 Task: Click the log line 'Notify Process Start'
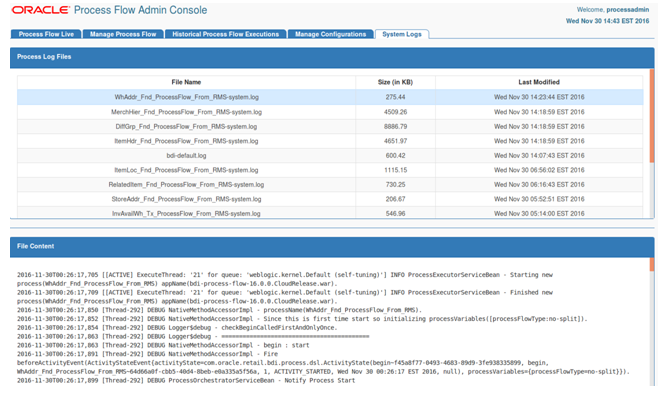186,381
